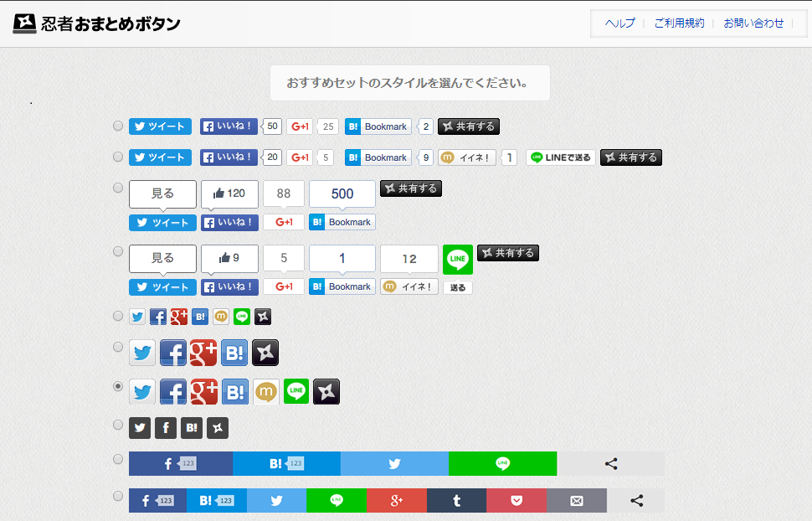
Task: Click the small Hatena B! icon
Action: pyautogui.click(x=200, y=317)
